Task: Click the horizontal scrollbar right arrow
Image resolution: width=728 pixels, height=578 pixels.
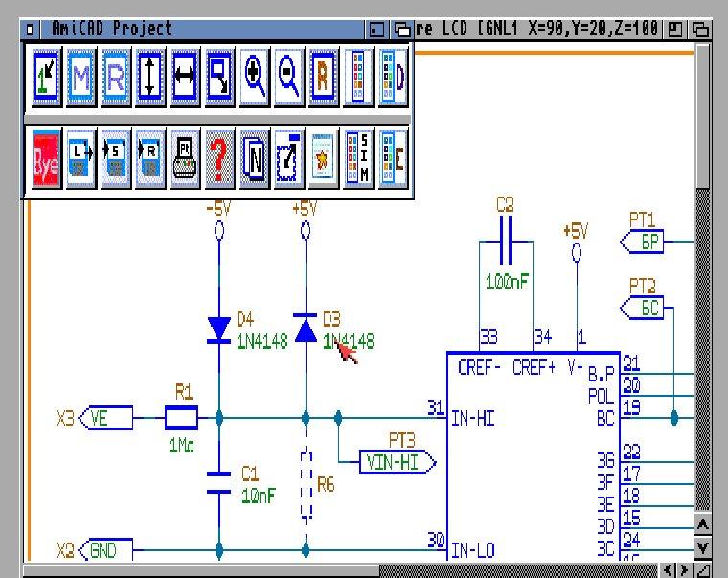Action: click(x=682, y=570)
